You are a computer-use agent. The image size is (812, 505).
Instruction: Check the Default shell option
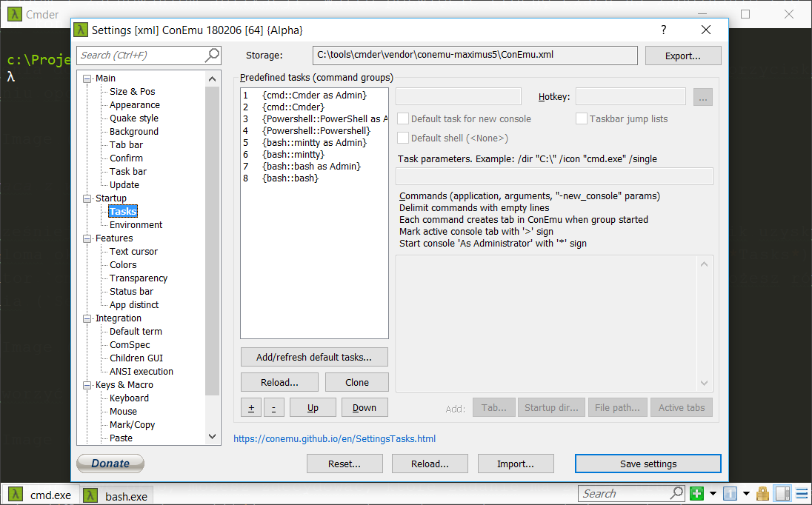click(404, 138)
